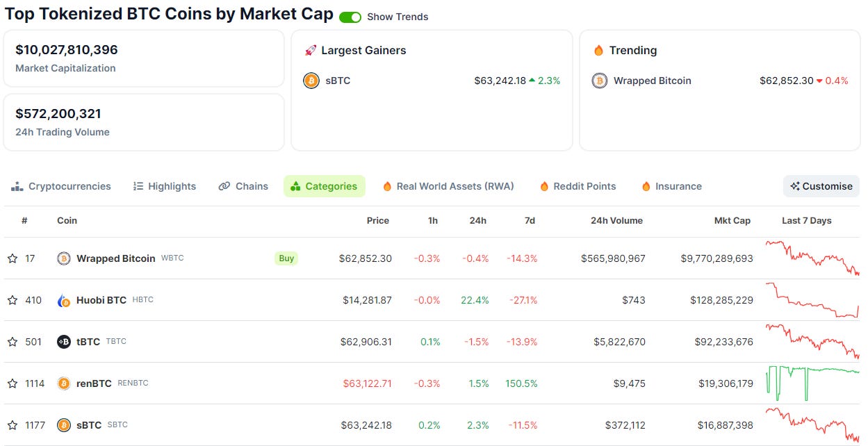Open the Insurance category
This screenshot has height=446, width=868.
point(671,186)
